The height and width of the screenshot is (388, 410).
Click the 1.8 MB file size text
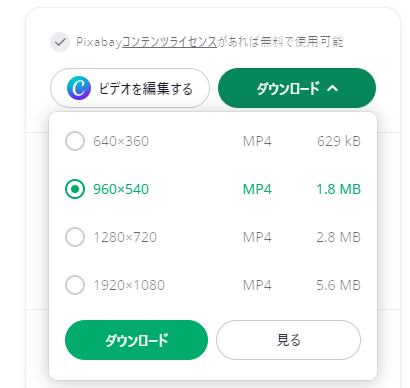(x=338, y=189)
